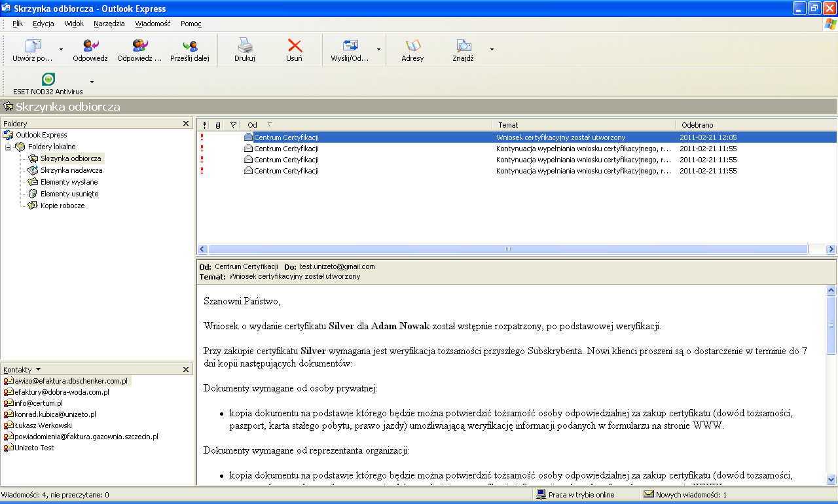Sort by the Temat column header
This screenshot has width=838, height=504.
coord(583,125)
